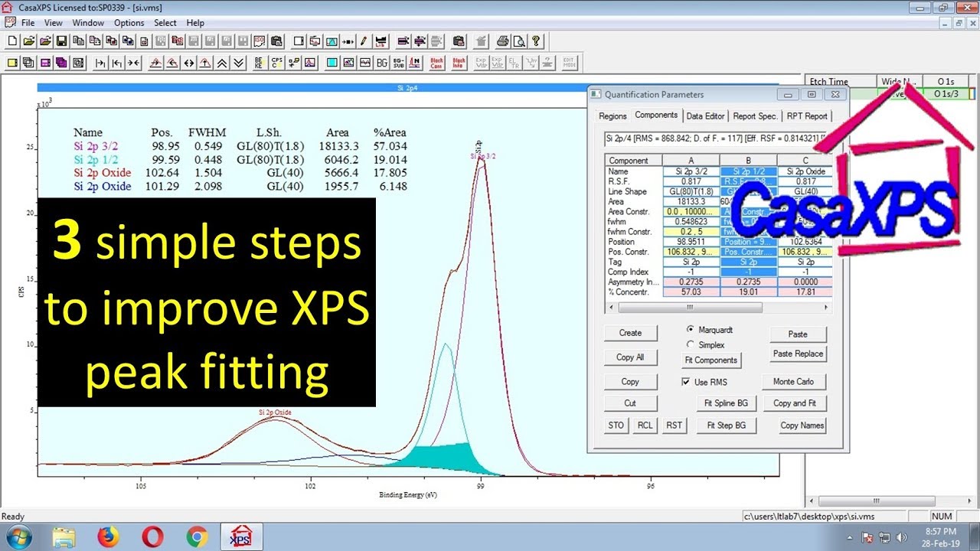
Task: Click the Fit Components button
Action: 710,360
